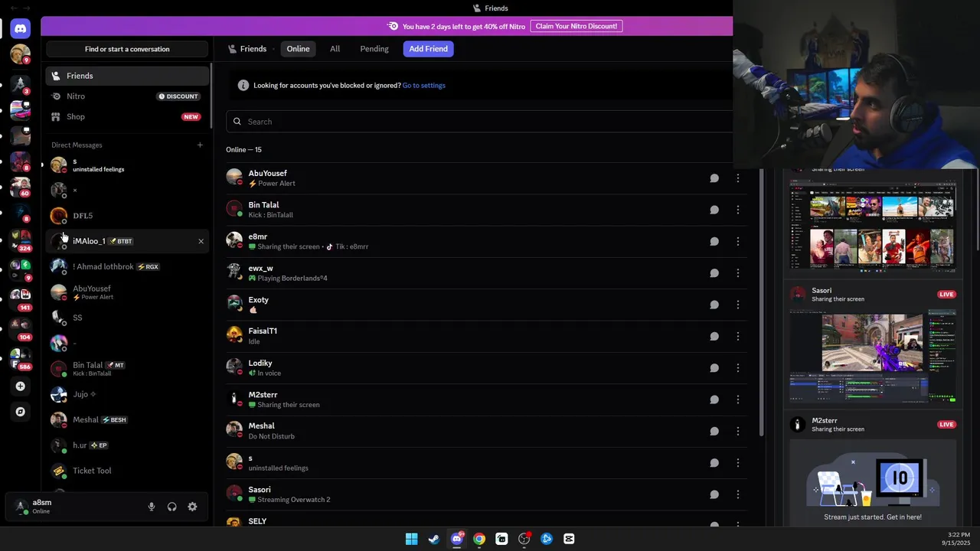Open M2sterr's stream preview thumbnail
Screen dimensions: 980x551
point(873,481)
